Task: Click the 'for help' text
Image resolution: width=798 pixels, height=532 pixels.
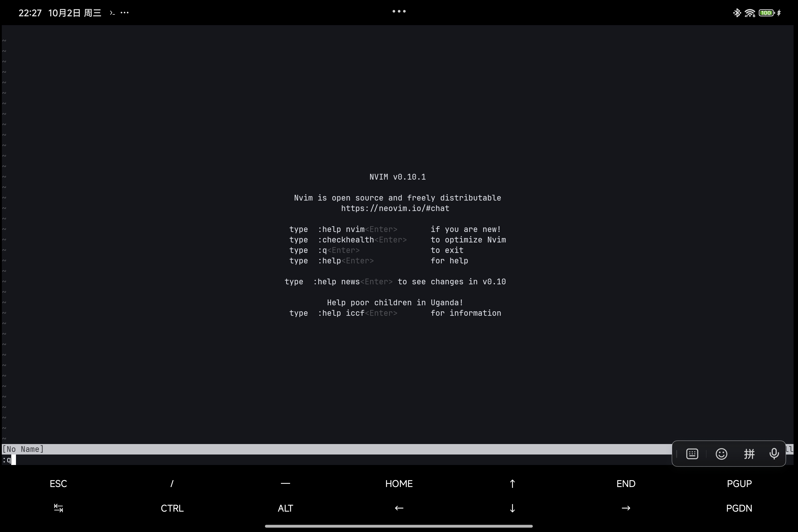Action: tap(449, 261)
